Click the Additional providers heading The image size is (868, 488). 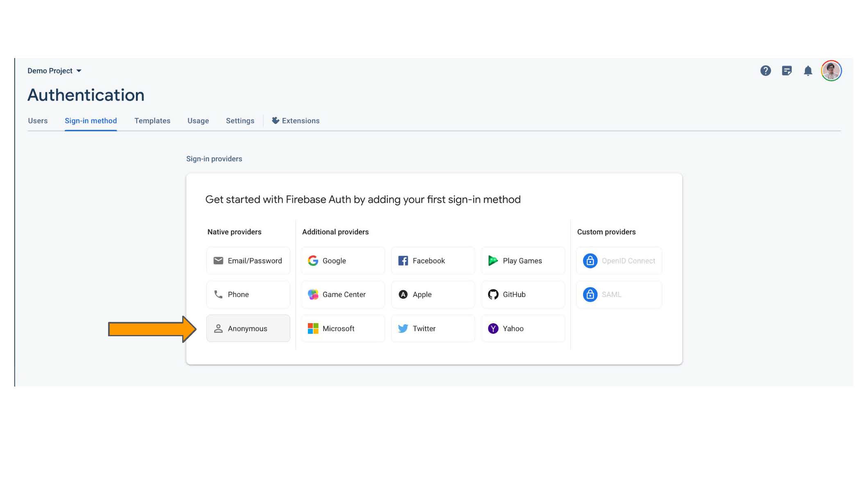pyautogui.click(x=335, y=232)
